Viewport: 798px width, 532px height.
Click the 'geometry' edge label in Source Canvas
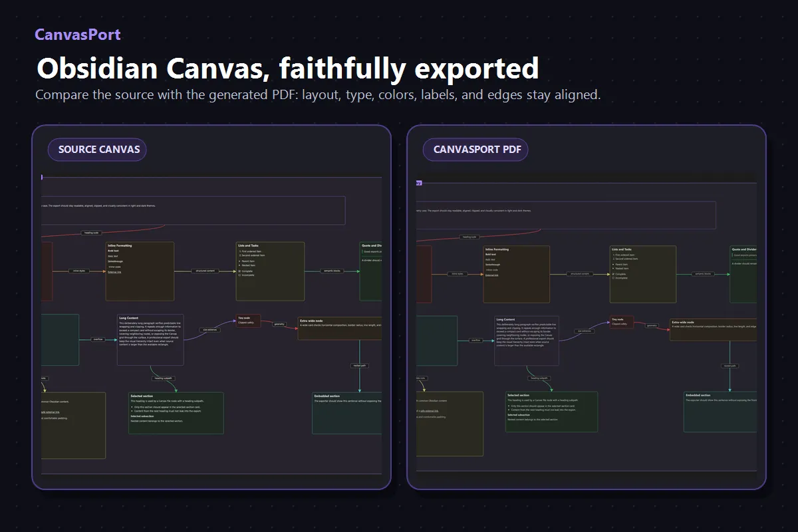tap(279, 324)
